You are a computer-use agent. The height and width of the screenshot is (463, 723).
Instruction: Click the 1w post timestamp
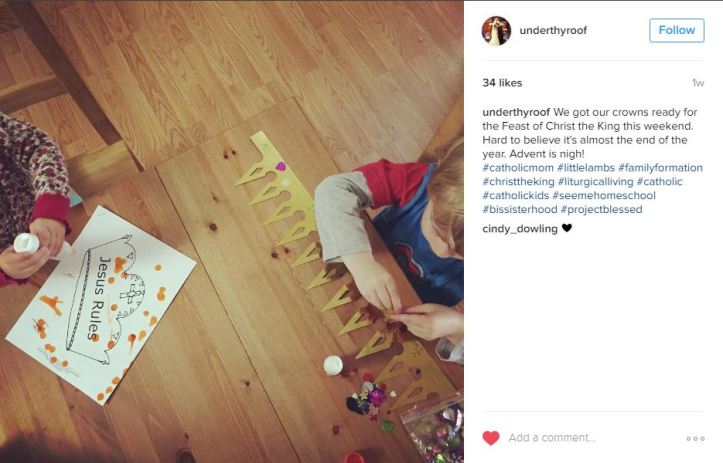click(698, 83)
